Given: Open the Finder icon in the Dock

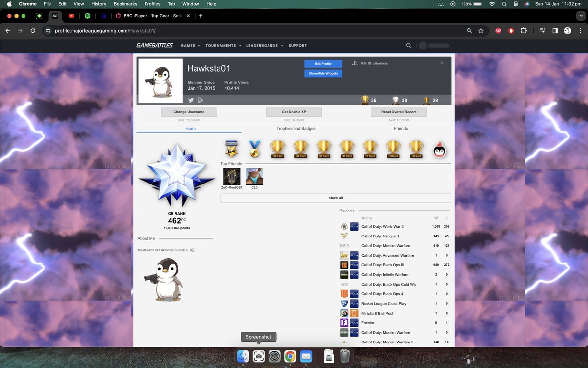Looking at the screenshot, I should click(x=243, y=356).
